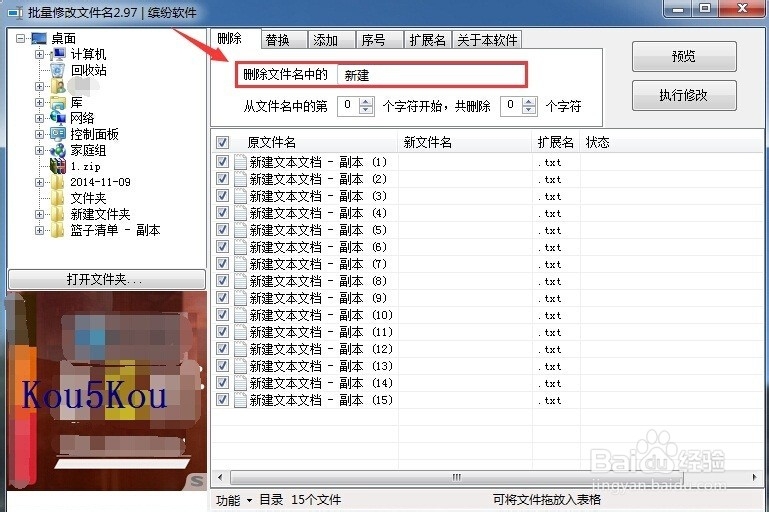Click the scrollbar left arrow
The image size is (769, 512).
tap(220, 477)
